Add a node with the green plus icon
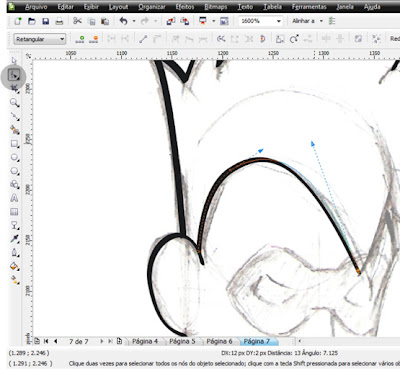 [x=80, y=39]
